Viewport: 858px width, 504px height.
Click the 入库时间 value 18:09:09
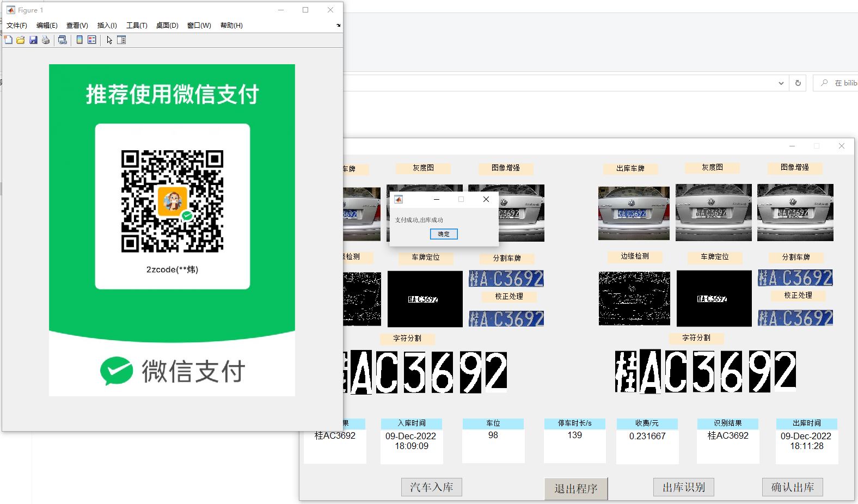click(x=412, y=446)
